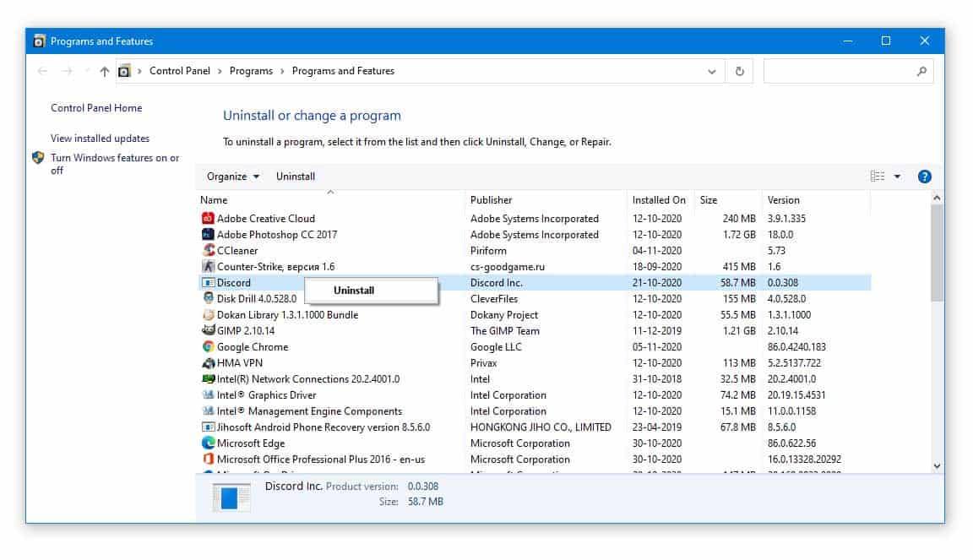Click the Microsoft Edge program icon
Image resolution: width=973 pixels, height=560 pixels.
tap(208, 443)
